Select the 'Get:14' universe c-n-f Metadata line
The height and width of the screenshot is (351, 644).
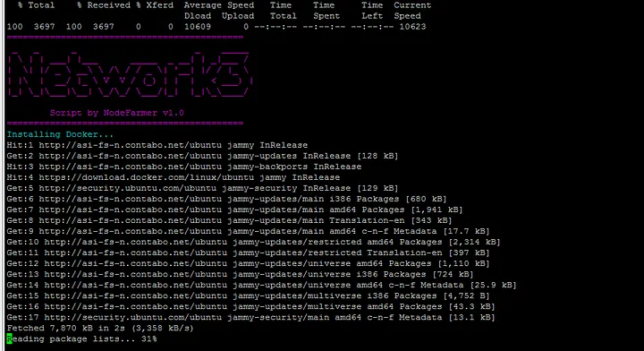click(x=261, y=285)
